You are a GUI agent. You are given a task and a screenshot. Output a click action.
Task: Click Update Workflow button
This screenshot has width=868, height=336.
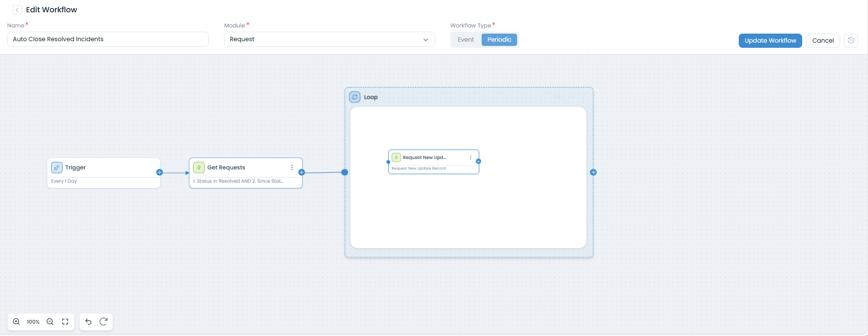tap(770, 40)
